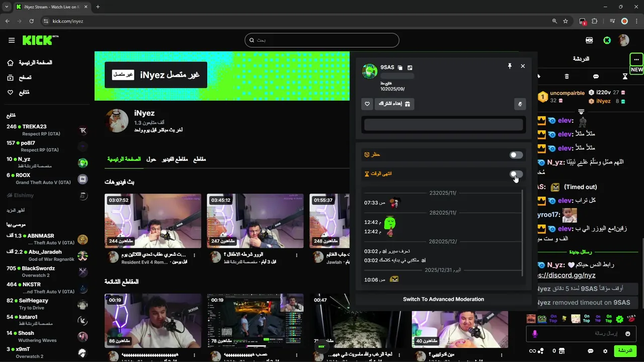644x362 pixels.
Task: Toggle the ban (حظر) switch
Action: coord(516,155)
